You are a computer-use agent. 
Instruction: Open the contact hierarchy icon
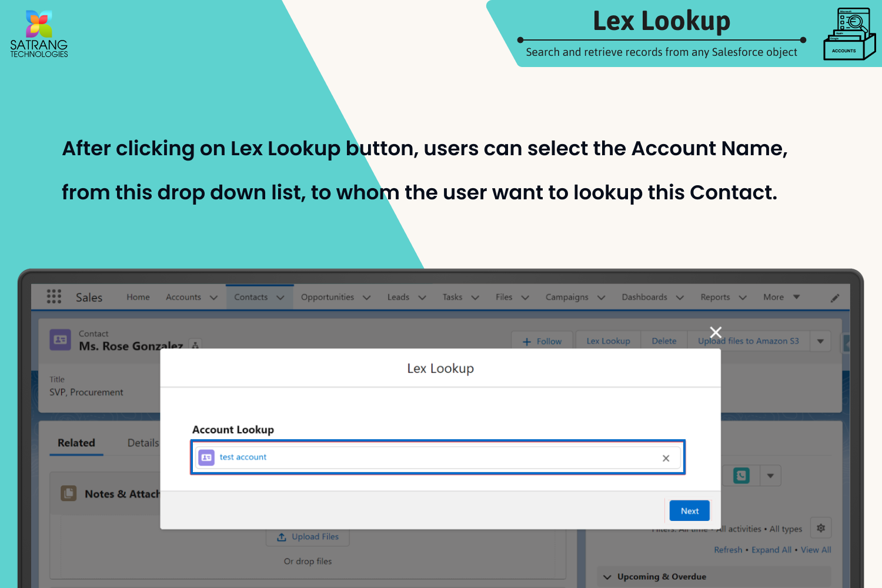[195, 345]
